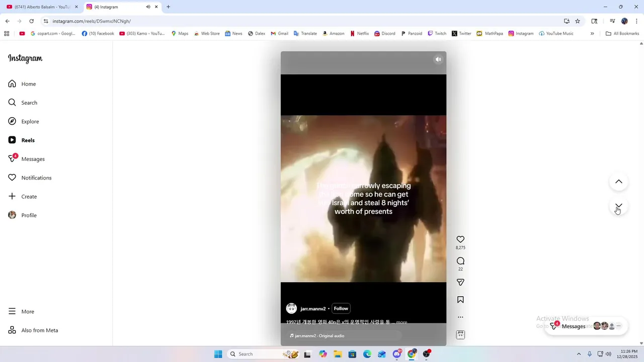This screenshot has width=644, height=362.
Task: Open comments on the reel
Action: 460,261
